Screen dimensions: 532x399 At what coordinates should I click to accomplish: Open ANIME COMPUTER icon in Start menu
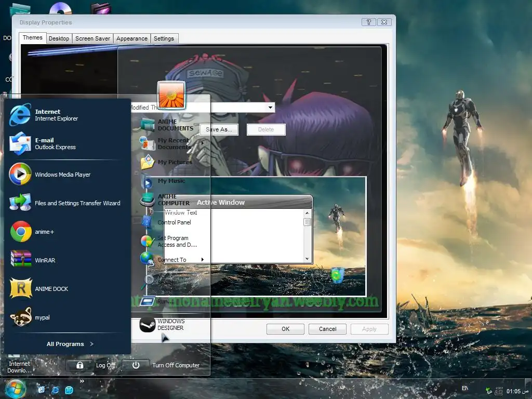(x=148, y=199)
